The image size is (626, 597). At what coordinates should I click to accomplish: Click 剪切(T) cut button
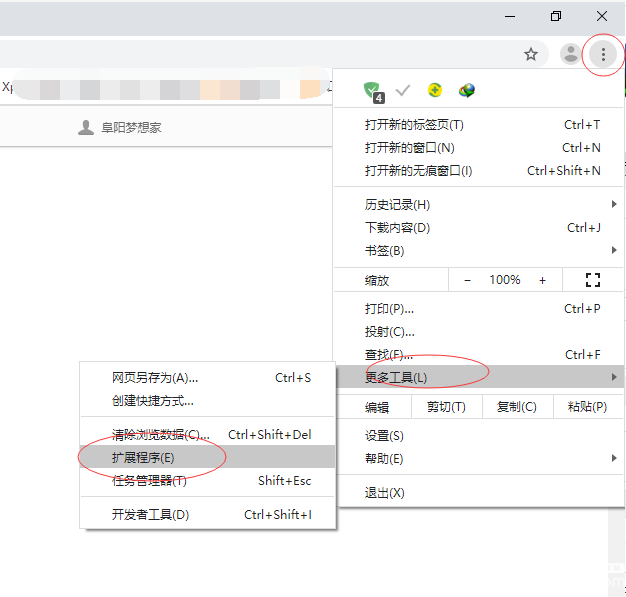(446, 407)
